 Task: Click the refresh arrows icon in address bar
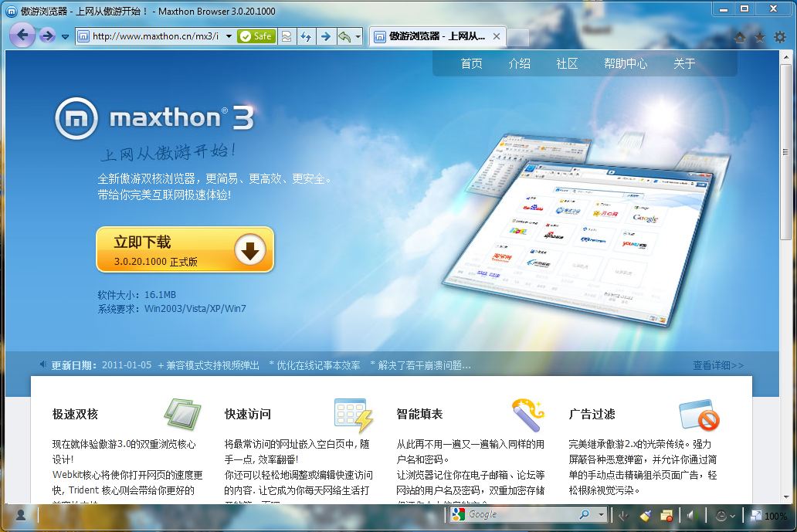tap(306, 36)
